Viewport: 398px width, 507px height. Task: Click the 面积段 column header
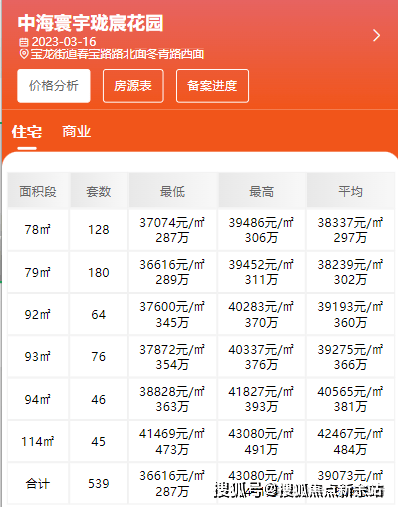38,191
